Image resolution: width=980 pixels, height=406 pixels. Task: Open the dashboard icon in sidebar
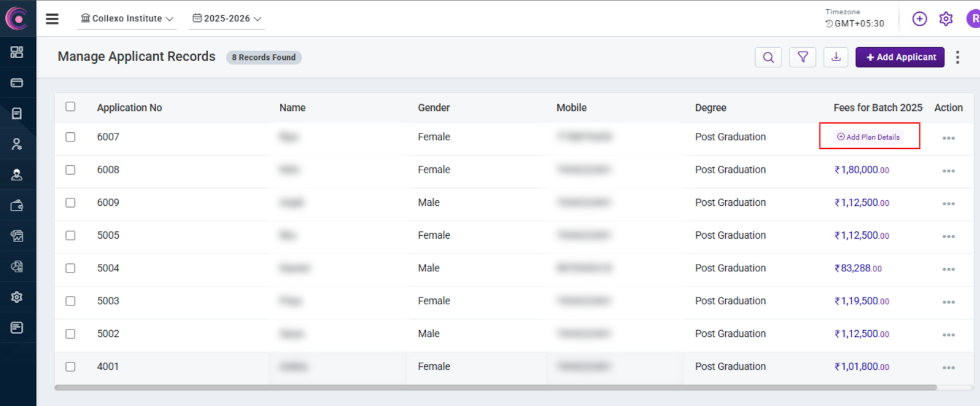coord(17,52)
